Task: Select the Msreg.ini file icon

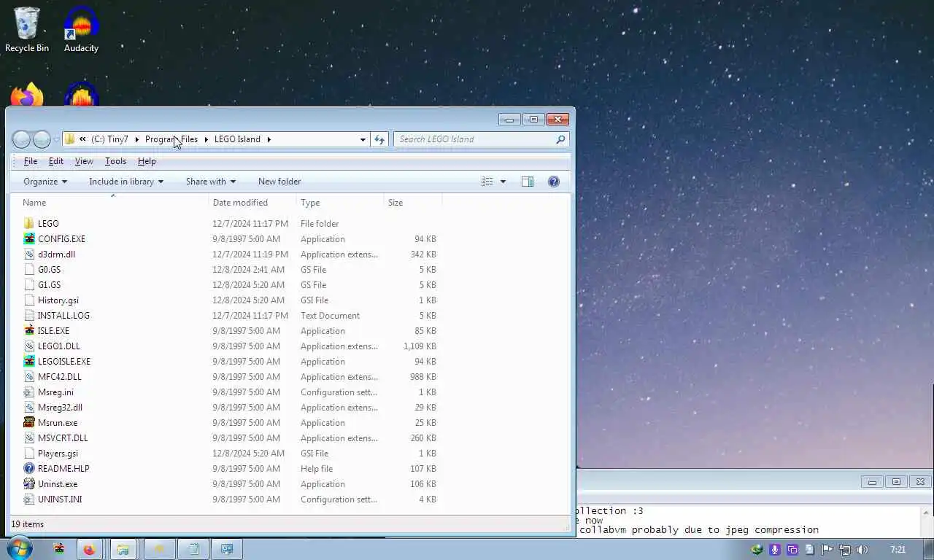Action: pos(29,392)
